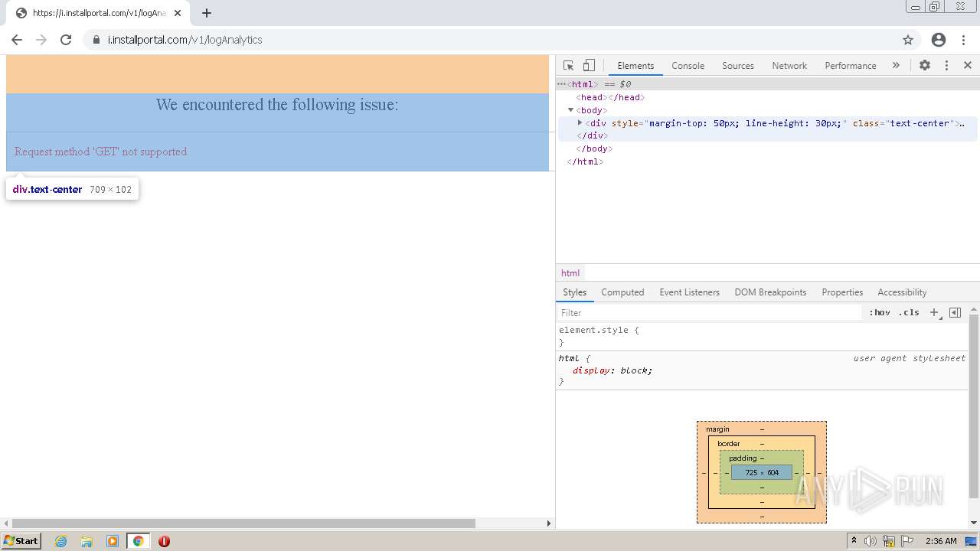Open Chrome main menu
The width and height of the screenshot is (980, 551).
click(x=963, y=40)
